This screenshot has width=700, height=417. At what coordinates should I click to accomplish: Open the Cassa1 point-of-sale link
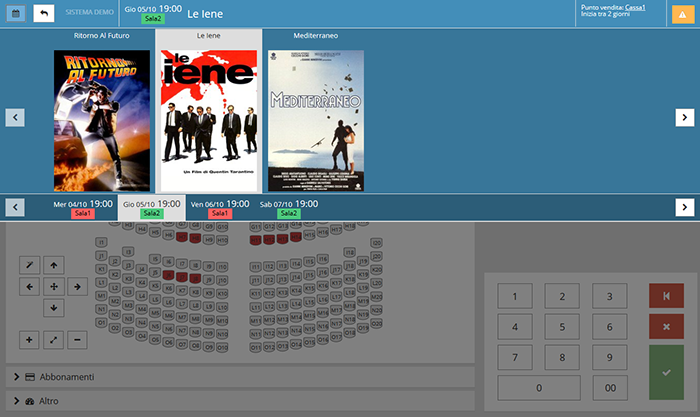point(635,8)
